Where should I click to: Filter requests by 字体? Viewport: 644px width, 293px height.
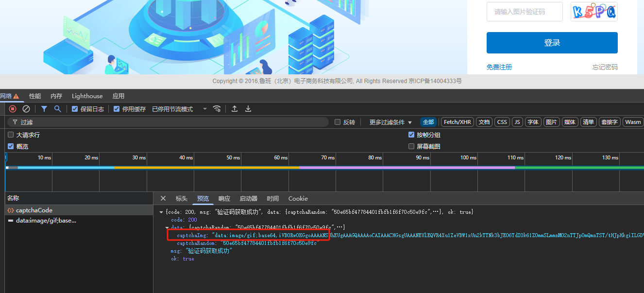(x=533, y=122)
